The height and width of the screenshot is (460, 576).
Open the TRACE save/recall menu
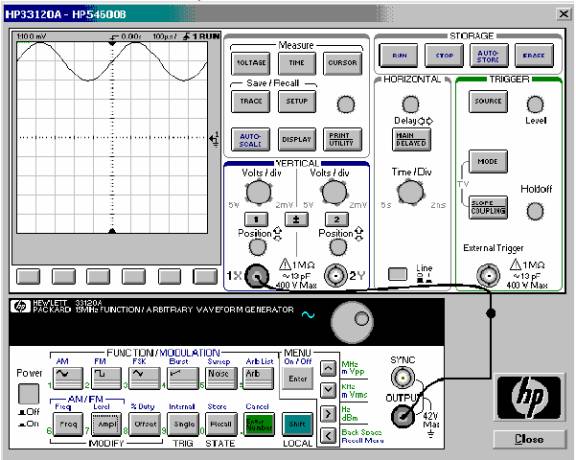tap(251, 101)
